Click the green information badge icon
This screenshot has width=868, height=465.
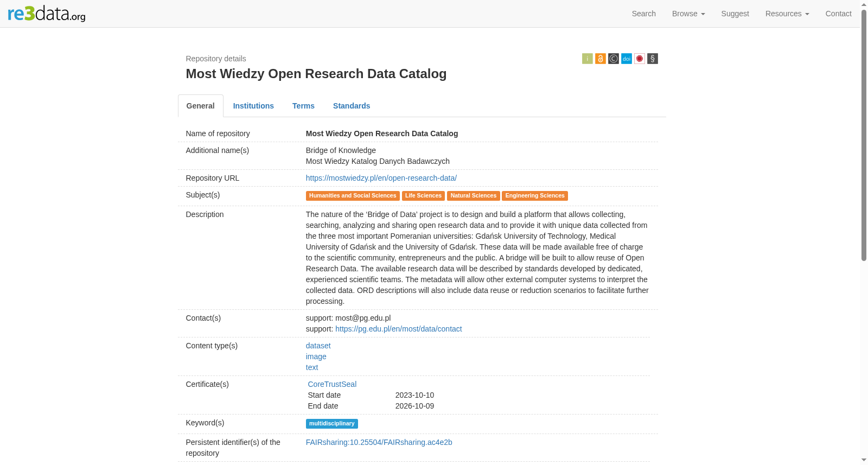point(588,59)
